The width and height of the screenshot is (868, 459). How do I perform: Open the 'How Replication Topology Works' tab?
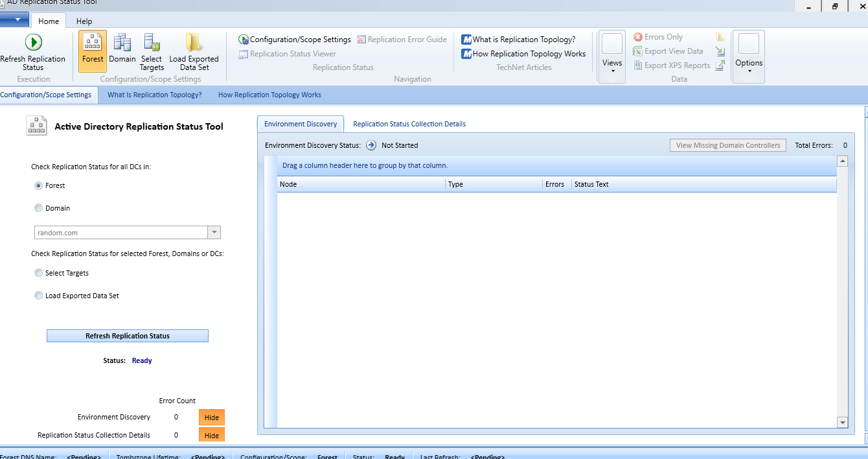click(269, 95)
